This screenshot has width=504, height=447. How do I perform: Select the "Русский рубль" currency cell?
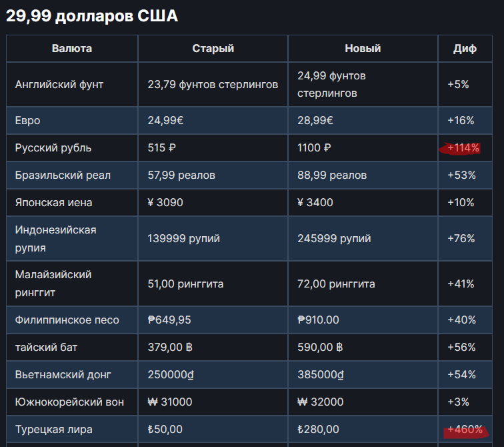coord(53,148)
